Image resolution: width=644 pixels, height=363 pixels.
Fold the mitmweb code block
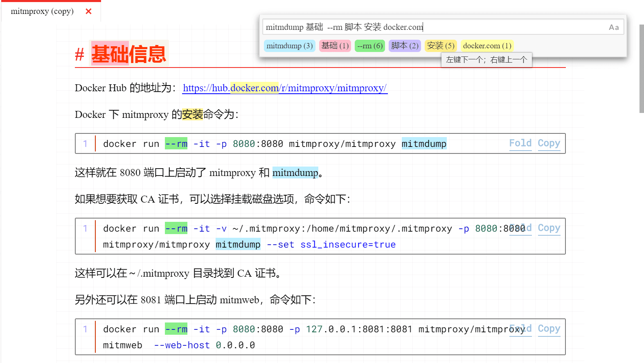point(520,329)
